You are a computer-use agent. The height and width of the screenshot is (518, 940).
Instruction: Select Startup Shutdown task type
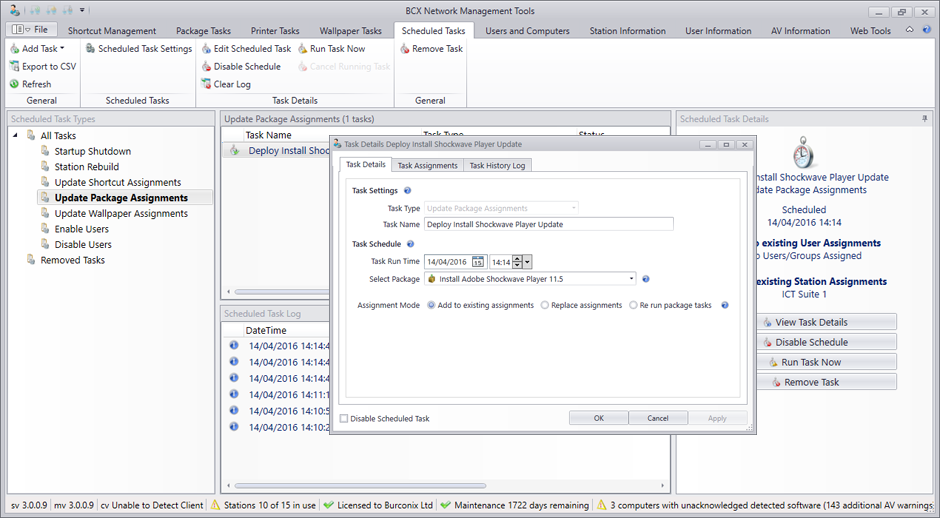(92, 151)
